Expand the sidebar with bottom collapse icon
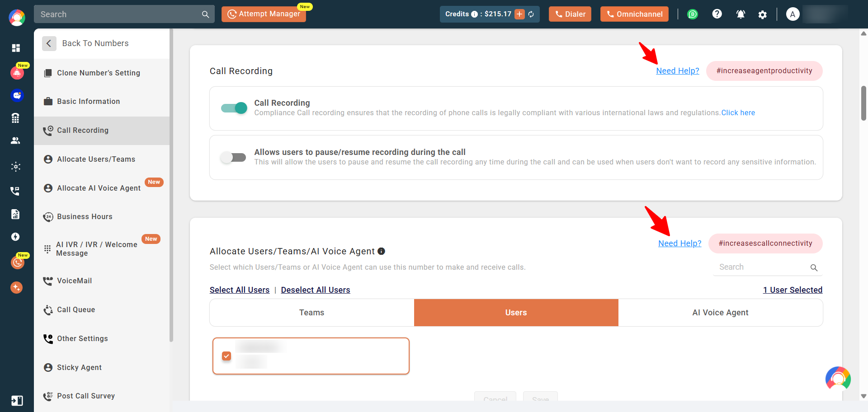This screenshot has width=868, height=412. 17,401
